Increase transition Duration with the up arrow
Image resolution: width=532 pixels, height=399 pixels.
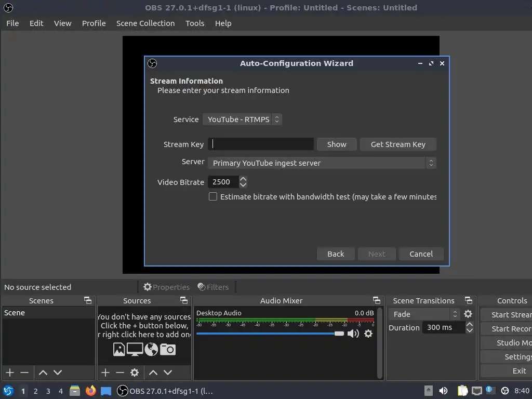[470, 324]
